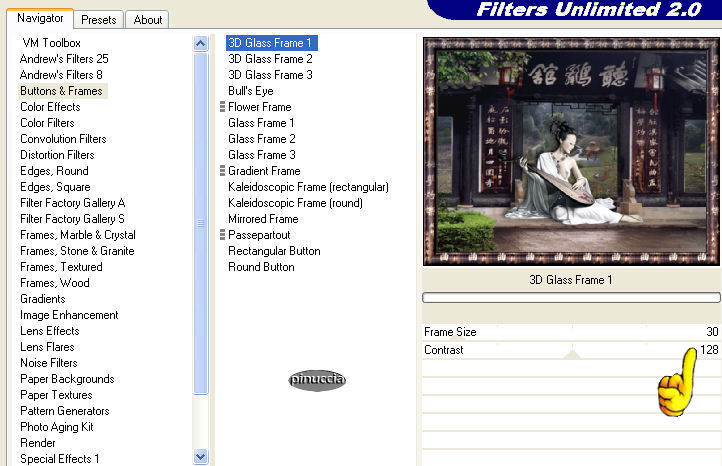This screenshot has width=722, height=466.
Task: Choose Kaleidoscopic Frame (rectangular) filter
Action: (x=309, y=187)
